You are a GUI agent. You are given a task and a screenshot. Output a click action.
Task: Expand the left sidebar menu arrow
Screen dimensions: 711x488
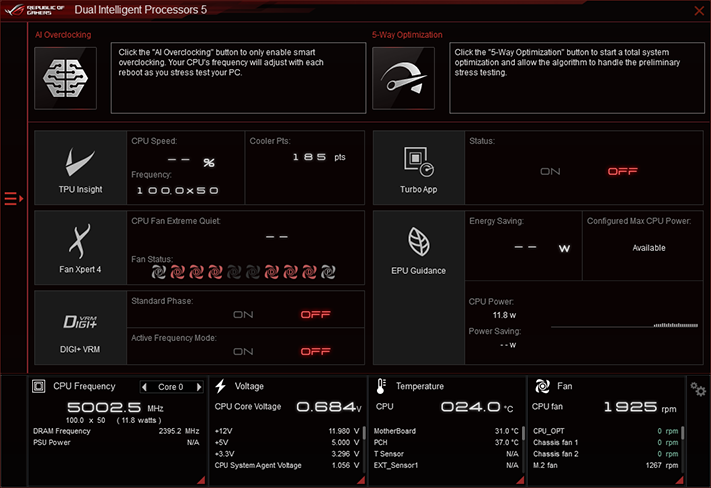point(14,199)
